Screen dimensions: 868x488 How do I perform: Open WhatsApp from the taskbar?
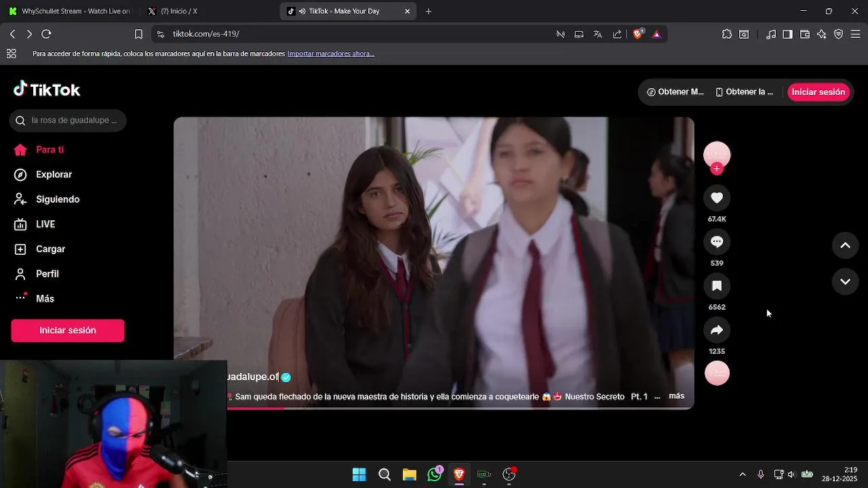[x=435, y=474]
